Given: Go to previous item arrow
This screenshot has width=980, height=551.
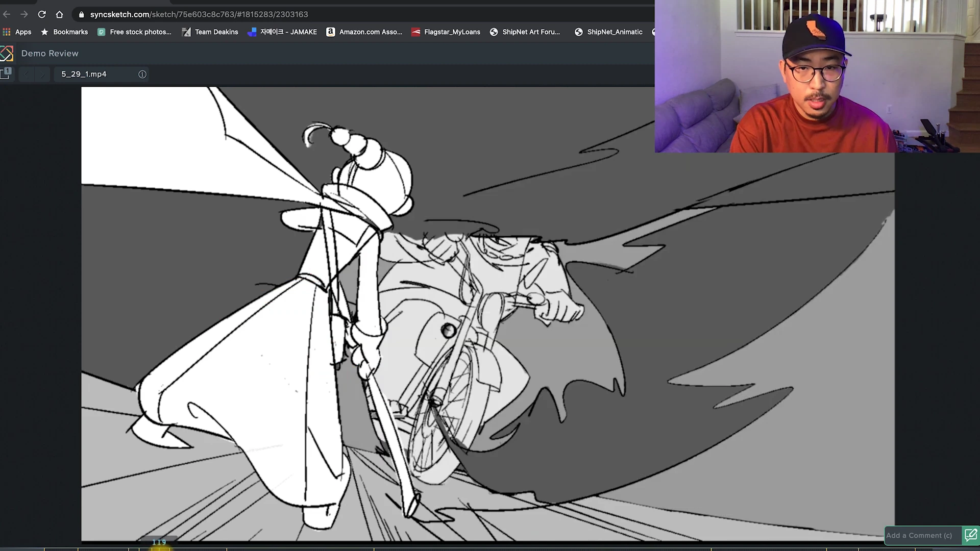Looking at the screenshot, I should pyautogui.click(x=27, y=74).
